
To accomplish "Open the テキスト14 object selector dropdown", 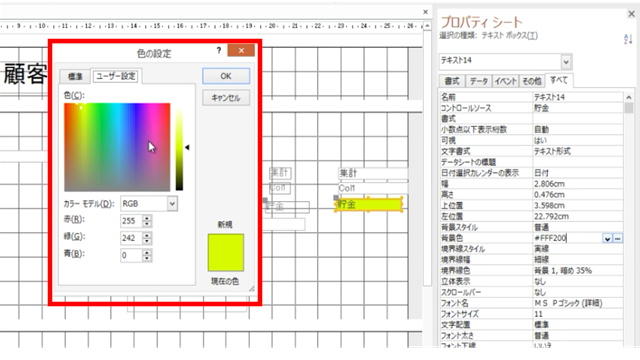I will (566, 62).
